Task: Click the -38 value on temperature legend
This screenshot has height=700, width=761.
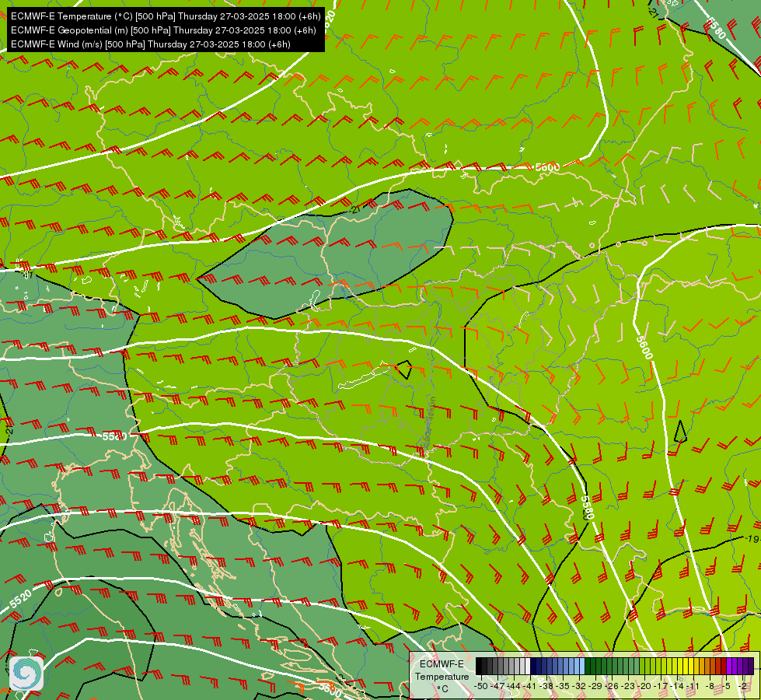Action: [x=546, y=686]
